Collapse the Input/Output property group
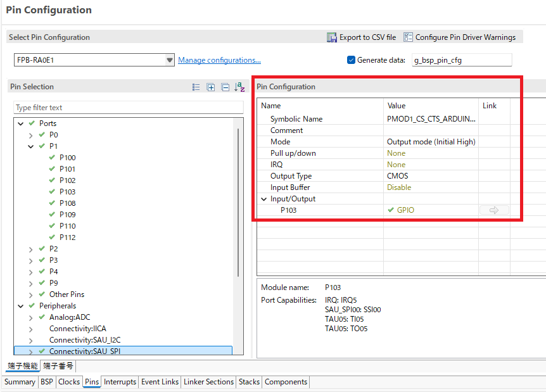The width and height of the screenshot is (546, 392). [265, 199]
